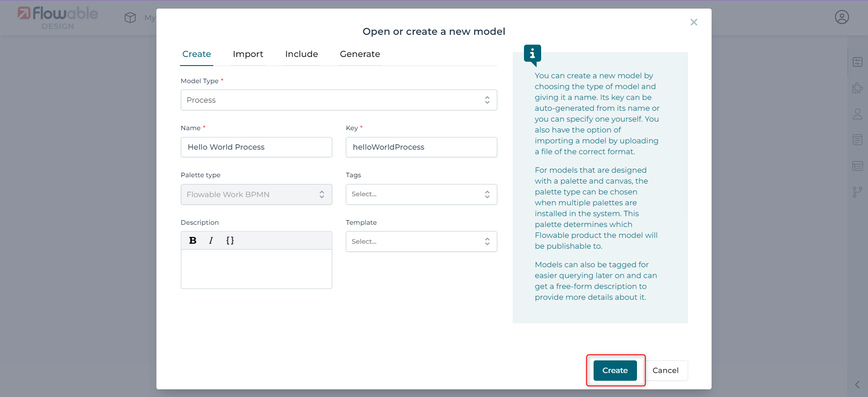
Task: Open the Model Type dropdown
Action: point(339,100)
